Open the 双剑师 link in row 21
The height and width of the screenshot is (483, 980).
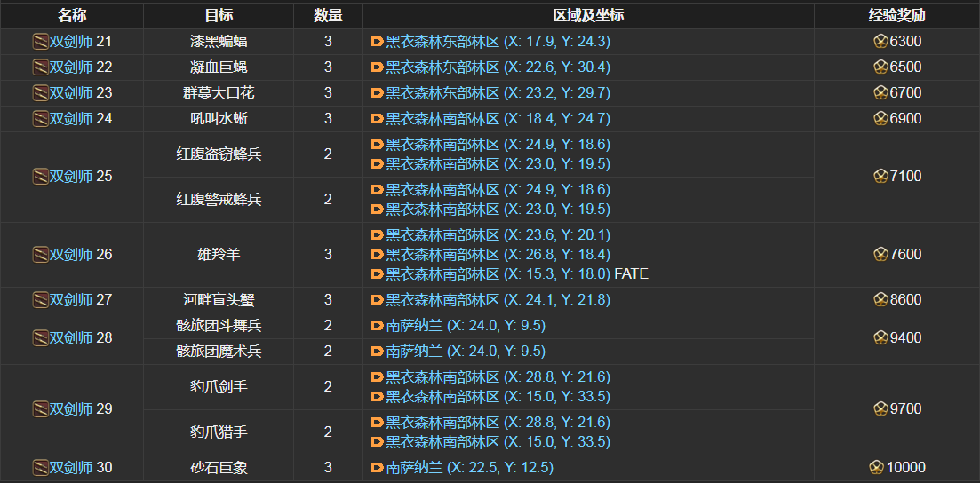(x=71, y=42)
